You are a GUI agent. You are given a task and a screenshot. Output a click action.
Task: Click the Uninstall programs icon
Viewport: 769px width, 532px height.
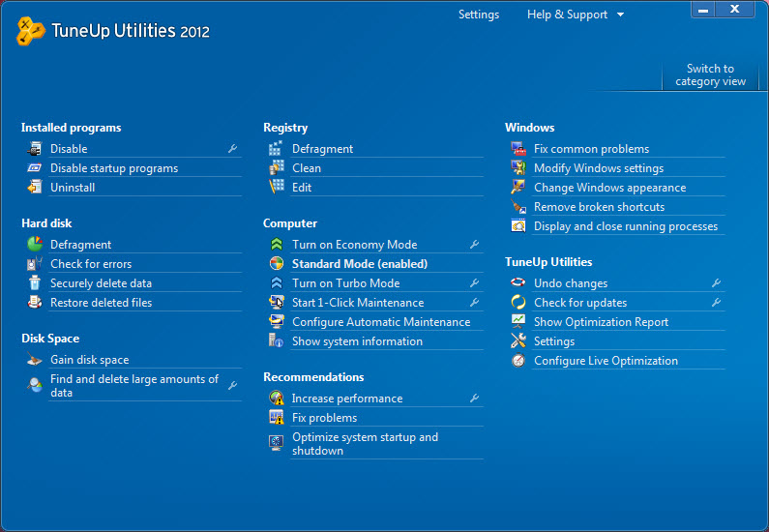click(x=34, y=188)
